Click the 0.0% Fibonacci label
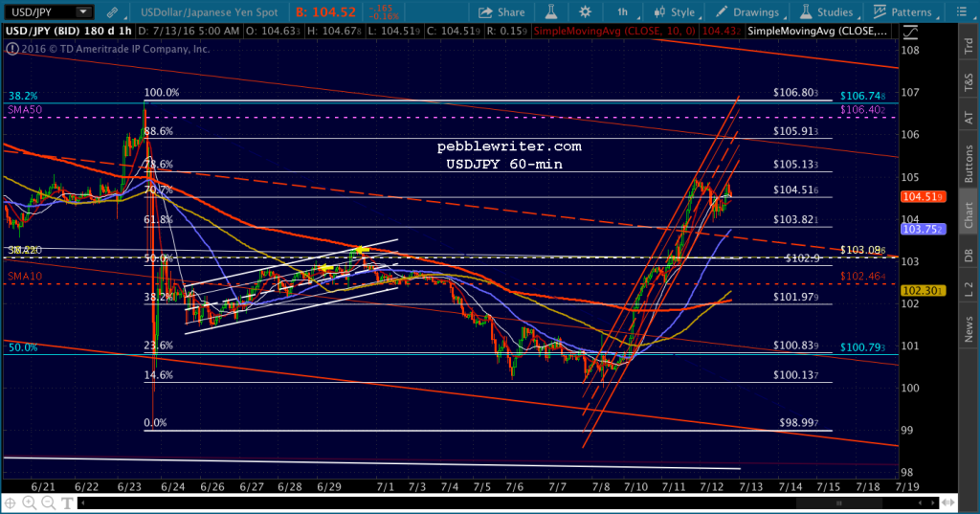This screenshot has width=980, height=514. tap(155, 423)
